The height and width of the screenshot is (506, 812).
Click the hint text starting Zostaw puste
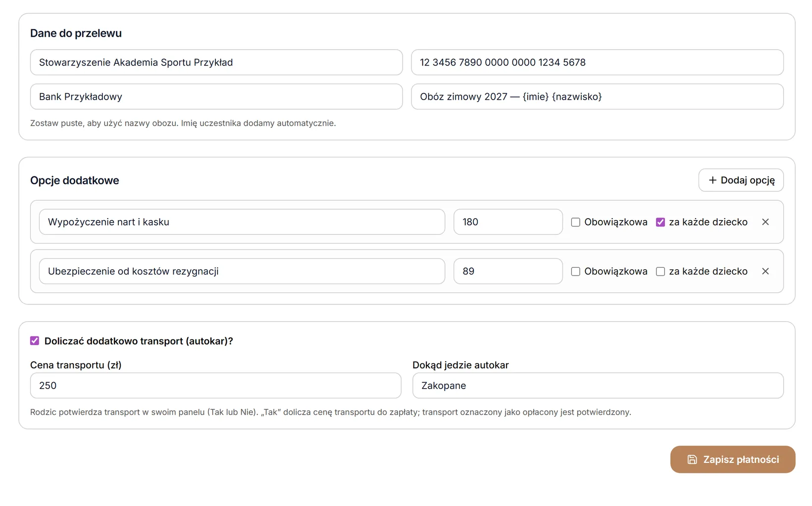(183, 123)
